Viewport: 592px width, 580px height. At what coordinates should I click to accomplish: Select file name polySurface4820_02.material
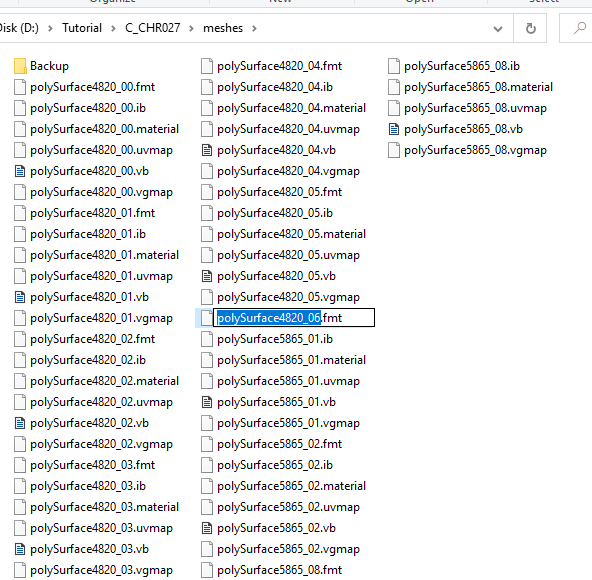[105, 381]
